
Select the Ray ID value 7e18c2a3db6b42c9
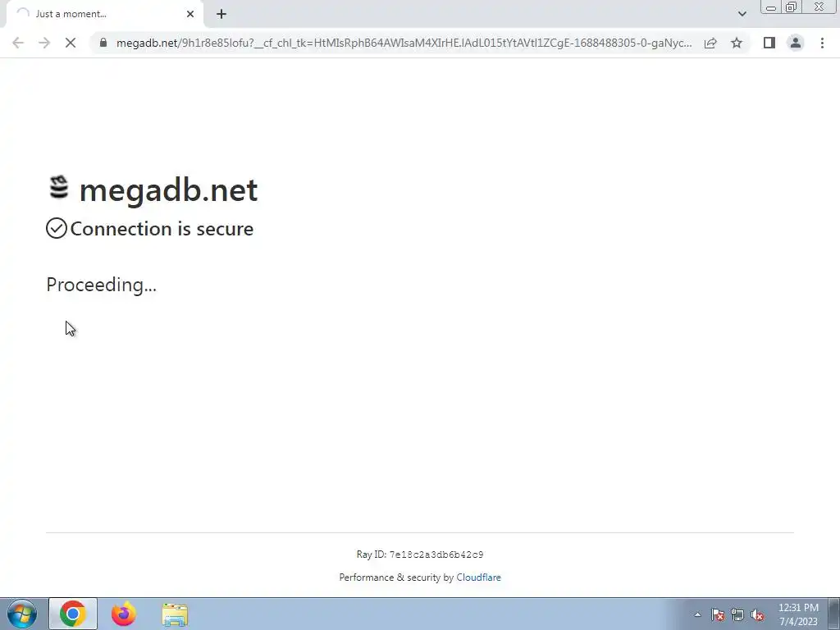coord(436,555)
